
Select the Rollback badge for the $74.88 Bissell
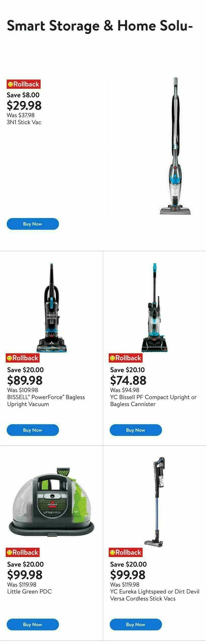coord(125,358)
